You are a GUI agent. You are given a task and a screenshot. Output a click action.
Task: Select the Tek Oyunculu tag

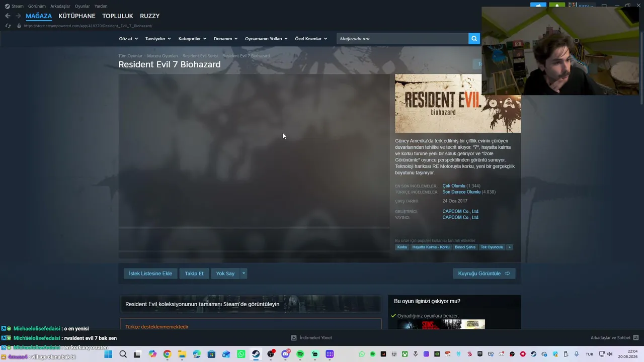(492, 247)
